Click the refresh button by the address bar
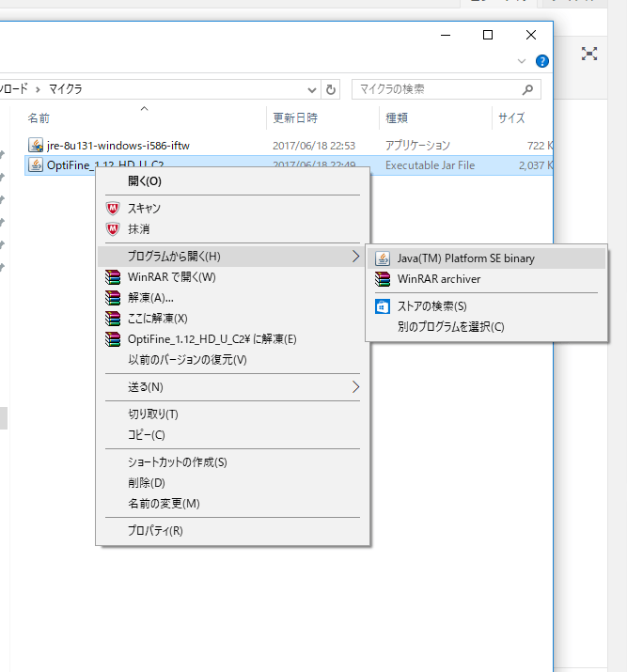 [331, 89]
